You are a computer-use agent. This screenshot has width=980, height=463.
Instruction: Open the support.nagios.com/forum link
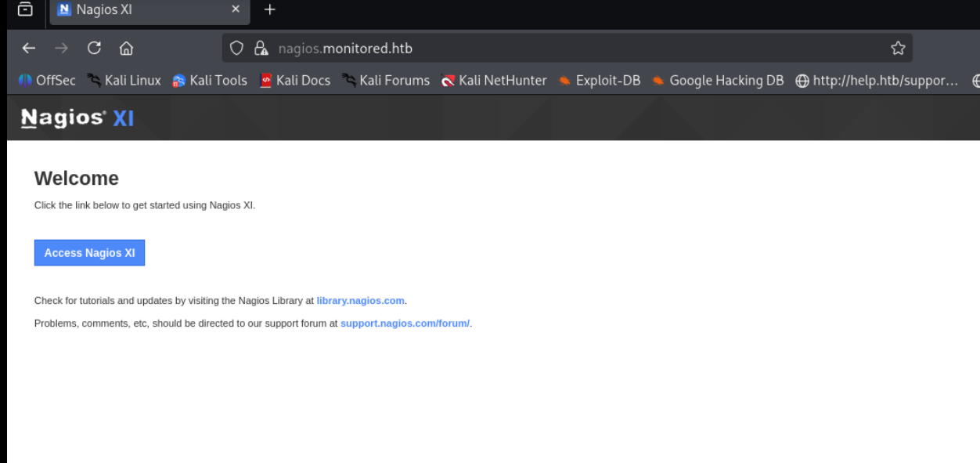pyautogui.click(x=405, y=324)
